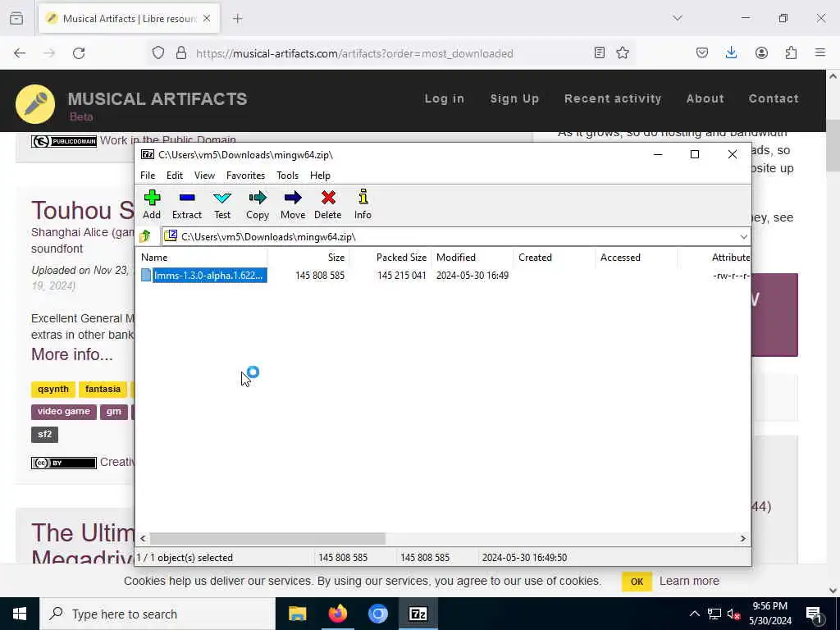The width and height of the screenshot is (840, 630).
Task: Toggle Firefox reader view
Action: point(600,52)
